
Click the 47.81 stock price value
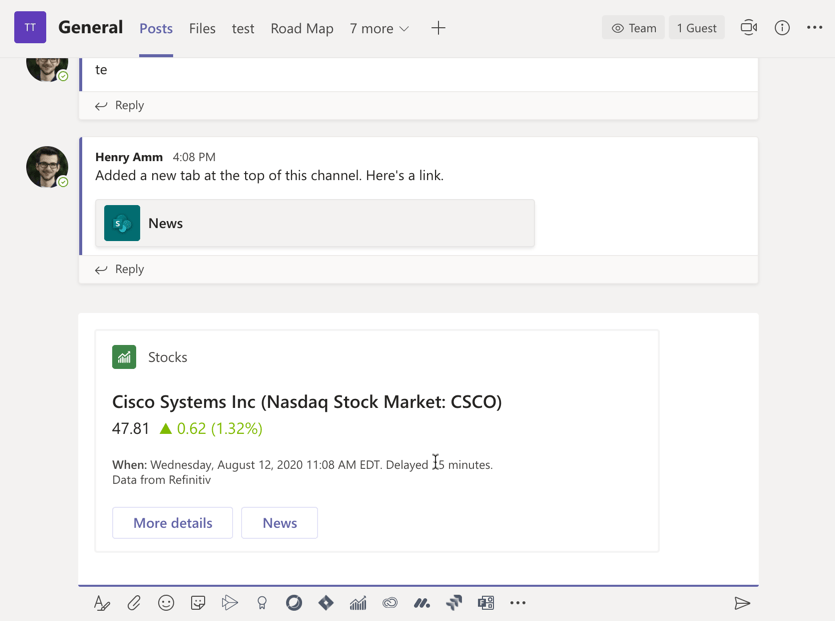pos(130,428)
